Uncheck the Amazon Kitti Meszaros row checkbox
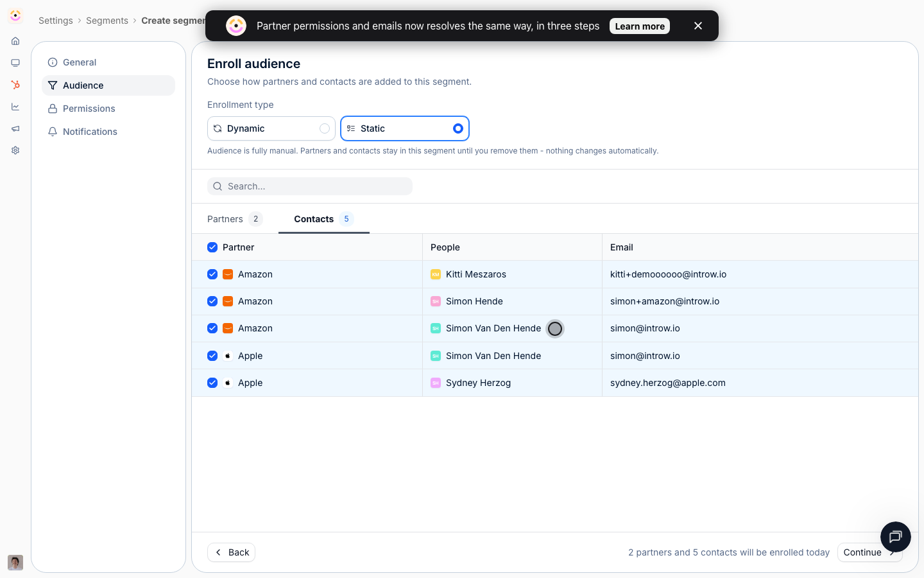 pos(212,274)
